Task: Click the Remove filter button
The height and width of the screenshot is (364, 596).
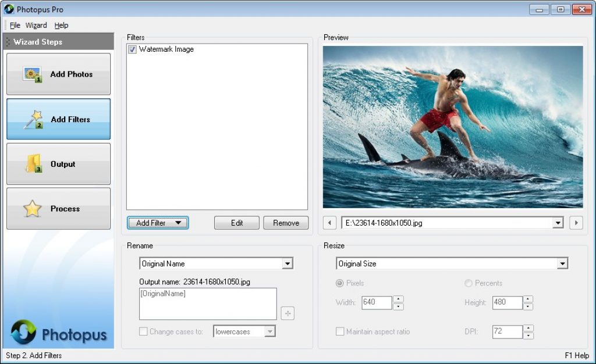Action: click(x=286, y=223)
